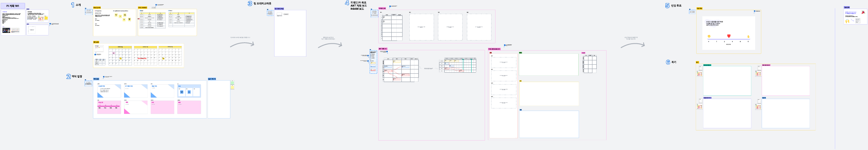Click the 신임 투표 section heading text
Image resolution: width=868 pixels, height=150 pixels.
point(676,5)
